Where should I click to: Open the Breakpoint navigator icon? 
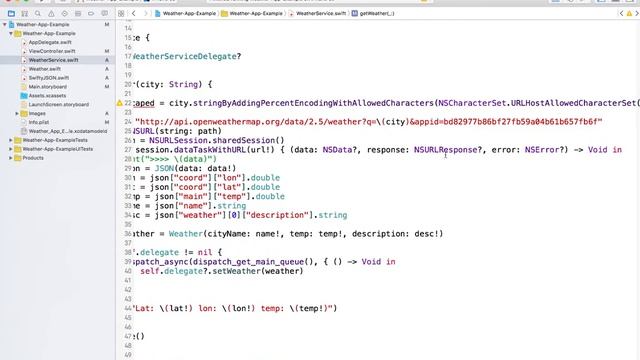pyautogui.click(x=91, y=13)
